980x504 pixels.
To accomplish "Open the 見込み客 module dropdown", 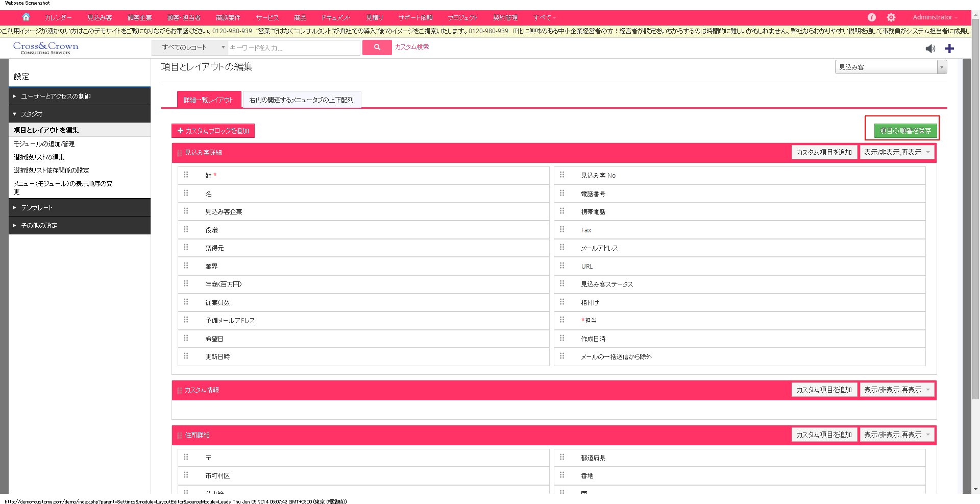I will (x=891, y=67).
